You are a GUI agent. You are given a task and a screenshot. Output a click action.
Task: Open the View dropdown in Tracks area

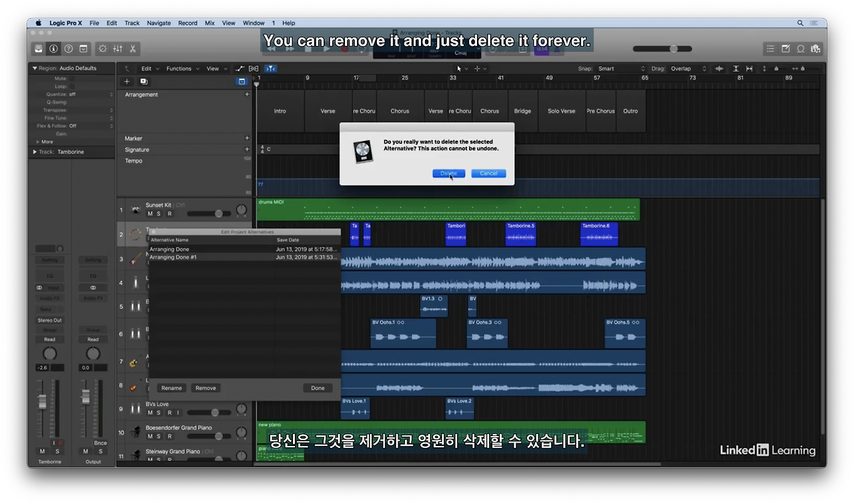coord(216,69)
